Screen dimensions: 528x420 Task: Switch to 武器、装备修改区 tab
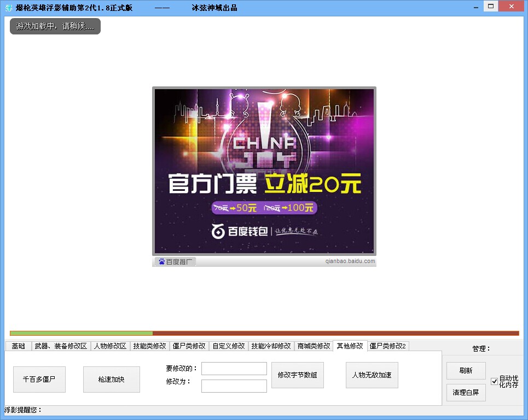click(x=61, y=346)
